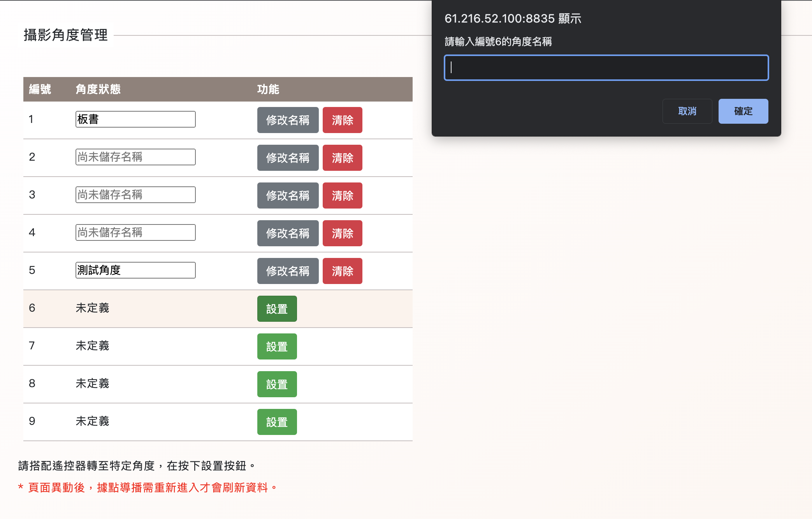
Task: Click the 取消 button in the dialog
Action: (x=687, y=111)
